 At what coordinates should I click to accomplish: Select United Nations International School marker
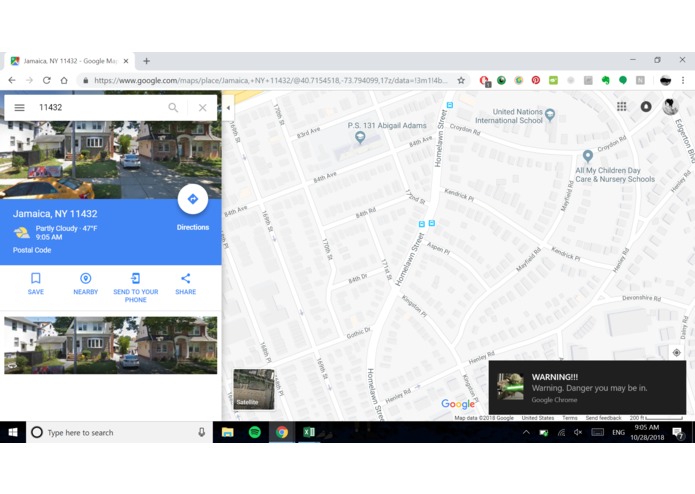pos(550,115)
